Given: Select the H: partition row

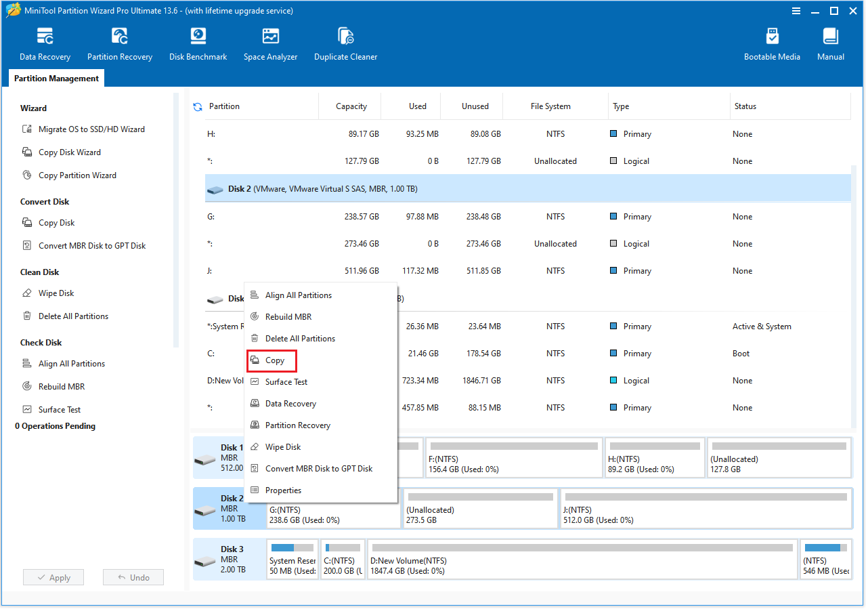Looking at the screenshot, I should (x=527, y=134).
